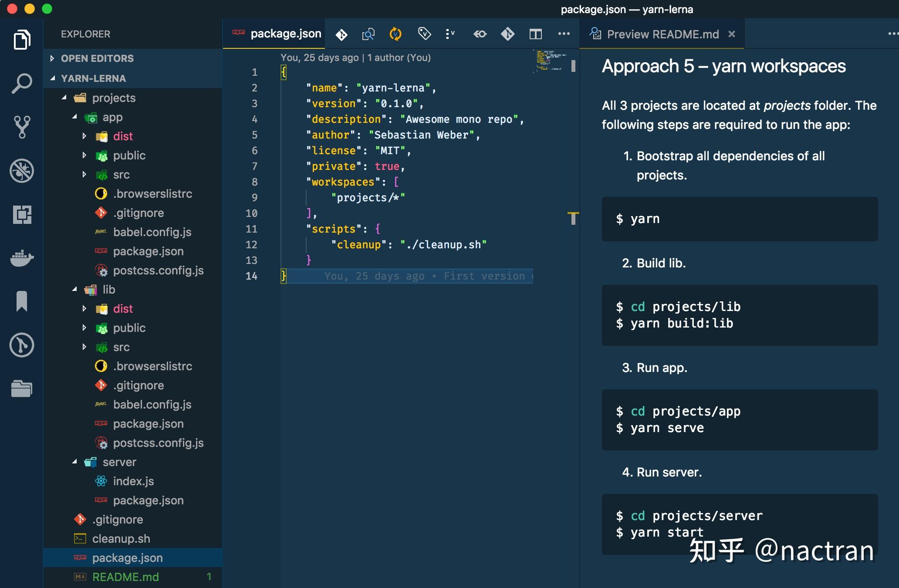Open the Bookmarks view icon
899x588 pixels.
(x=21, y=301)
